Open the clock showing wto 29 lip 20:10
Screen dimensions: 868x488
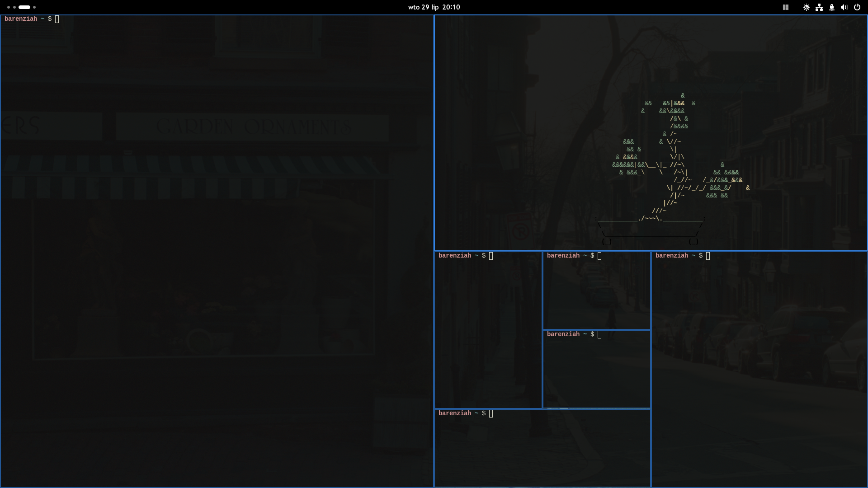tap(434, 7)
